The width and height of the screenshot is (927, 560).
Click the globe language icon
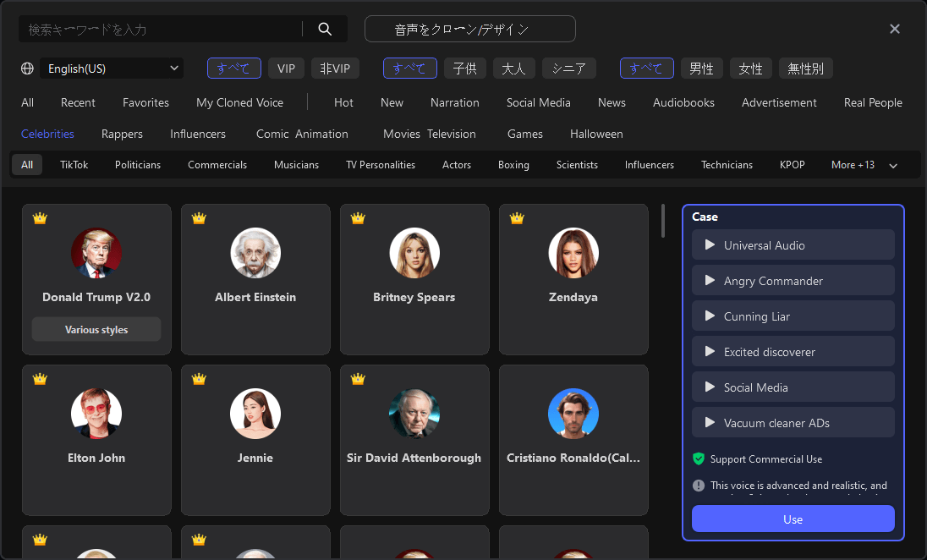click(27, 69)
